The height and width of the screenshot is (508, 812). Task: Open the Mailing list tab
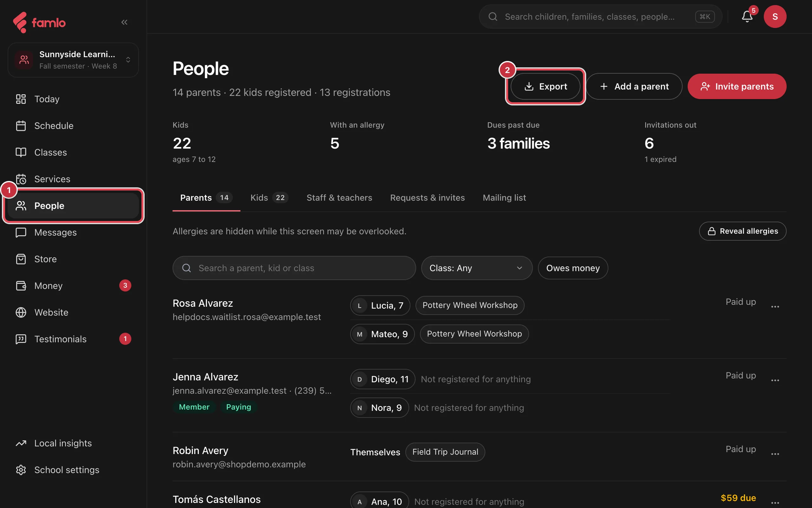(x=504, y=197)
